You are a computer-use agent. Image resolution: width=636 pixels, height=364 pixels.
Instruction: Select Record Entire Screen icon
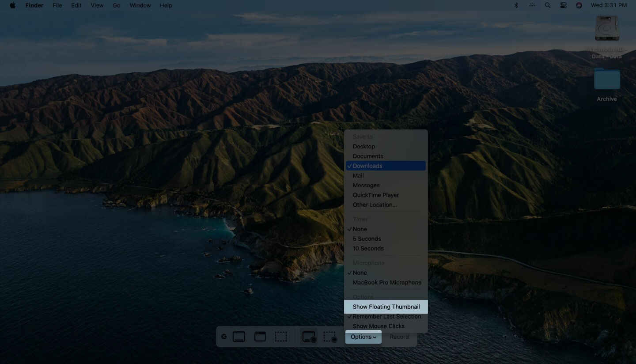[309, 337]
